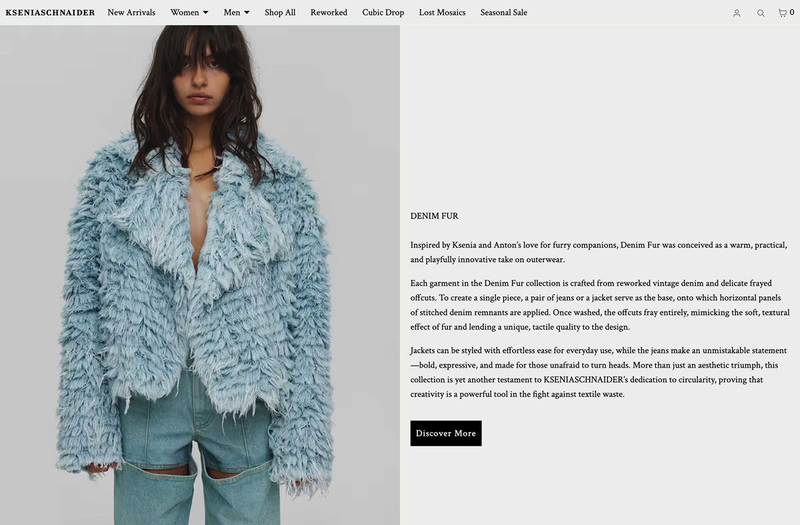This screenshot has width=800, height=525.
Task: Click the model's cut-out jeans in image
Action: 196,459
